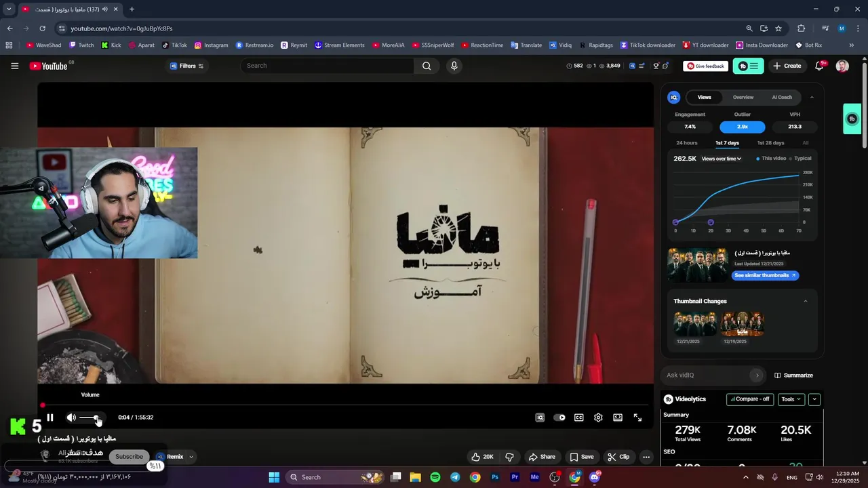Click the Summarize button
The height and width of the screenshot is (488, 868).
[793, 375]
